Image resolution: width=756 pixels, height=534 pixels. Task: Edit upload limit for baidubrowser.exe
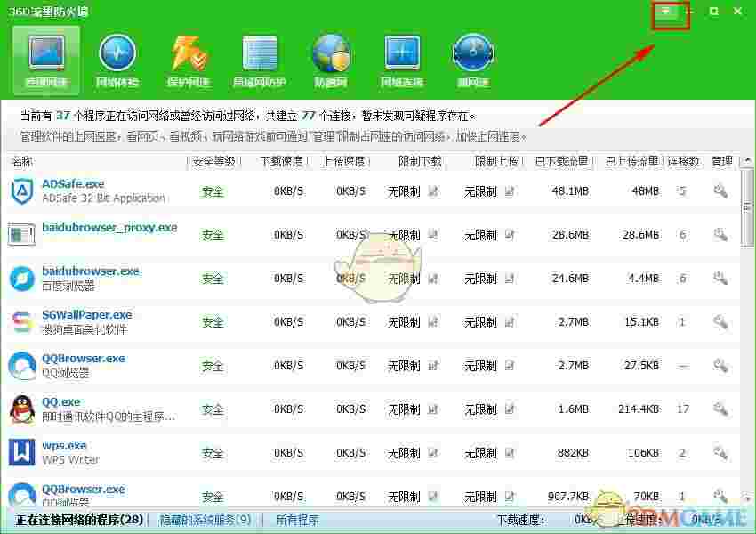tap(509, 279)
